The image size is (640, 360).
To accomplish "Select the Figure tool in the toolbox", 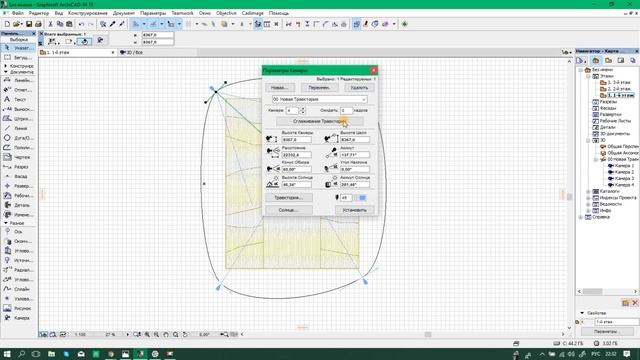I will click(x=18, y=308).
